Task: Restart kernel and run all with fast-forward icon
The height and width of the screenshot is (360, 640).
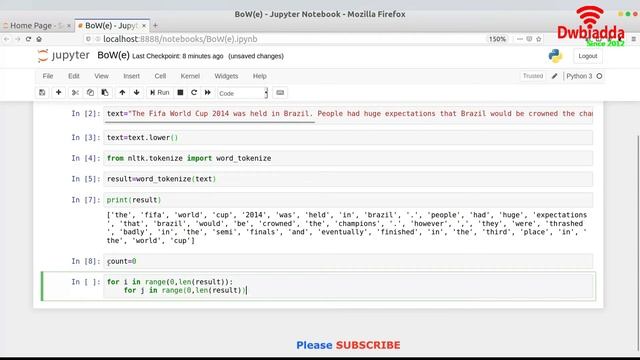Action: coord(208,93)
